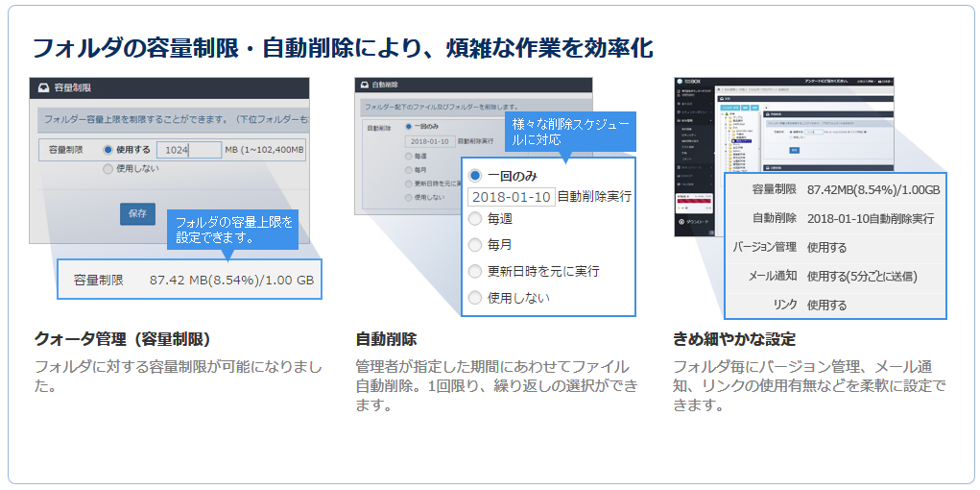Select 使用する radio for 容量制限
The image size is (980, 490).
point(108,150)
